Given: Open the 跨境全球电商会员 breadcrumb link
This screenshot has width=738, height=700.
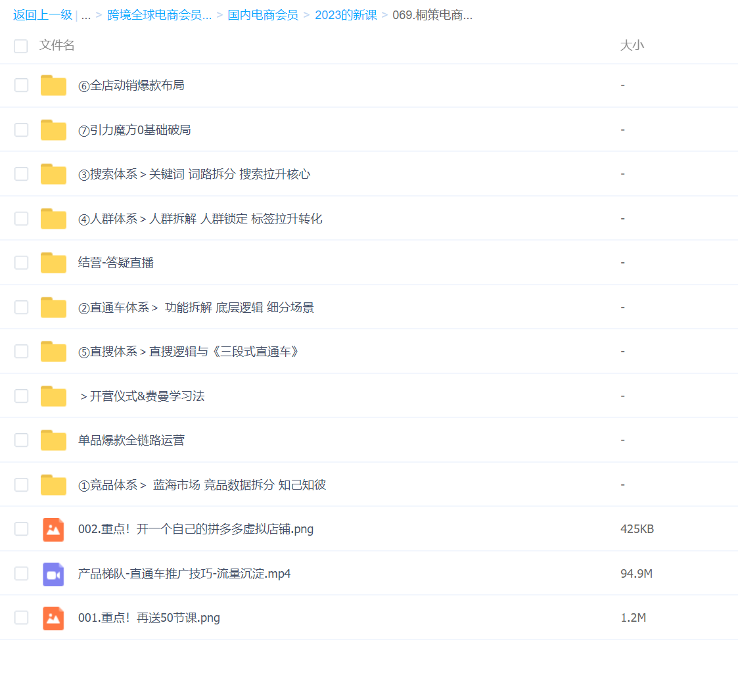Looking at the screenshot, I should tap(159, 14).
